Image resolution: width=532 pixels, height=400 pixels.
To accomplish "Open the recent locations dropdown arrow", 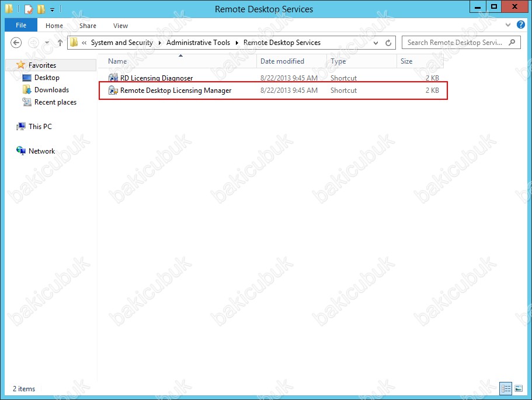I will 47,43.
